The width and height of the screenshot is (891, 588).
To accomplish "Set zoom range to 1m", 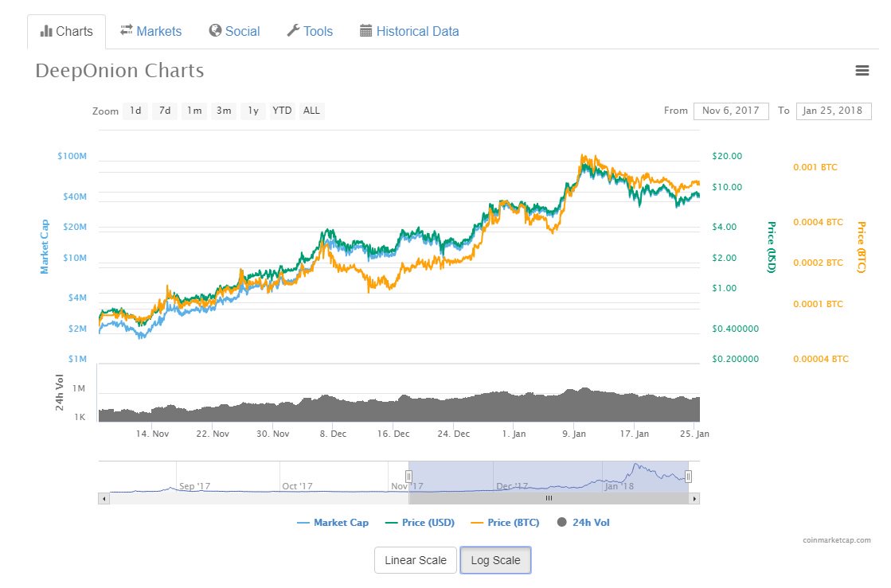I will pyautogui.click(x=194, y=111).
